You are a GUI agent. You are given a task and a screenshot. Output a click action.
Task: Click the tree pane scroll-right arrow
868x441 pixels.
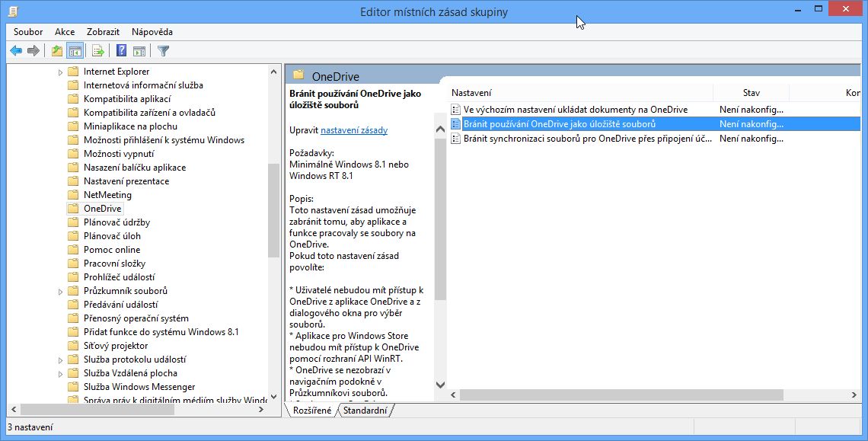(x=261, y=410)
